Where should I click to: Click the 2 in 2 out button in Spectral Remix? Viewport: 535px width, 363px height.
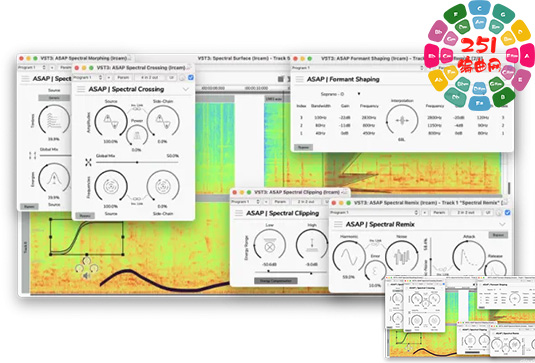[466, 213]
